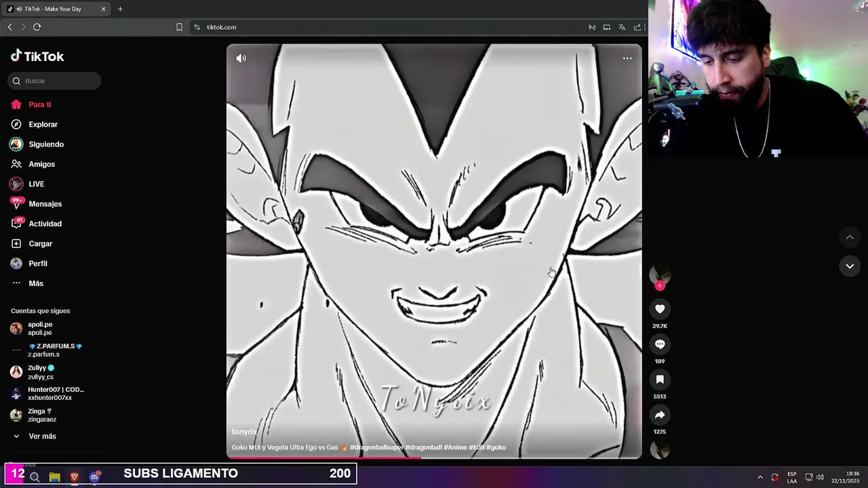The width and height of the screenshot is (868, 488).
Task: Translate the page with the translate icon
Action: (x=622, y=27)
